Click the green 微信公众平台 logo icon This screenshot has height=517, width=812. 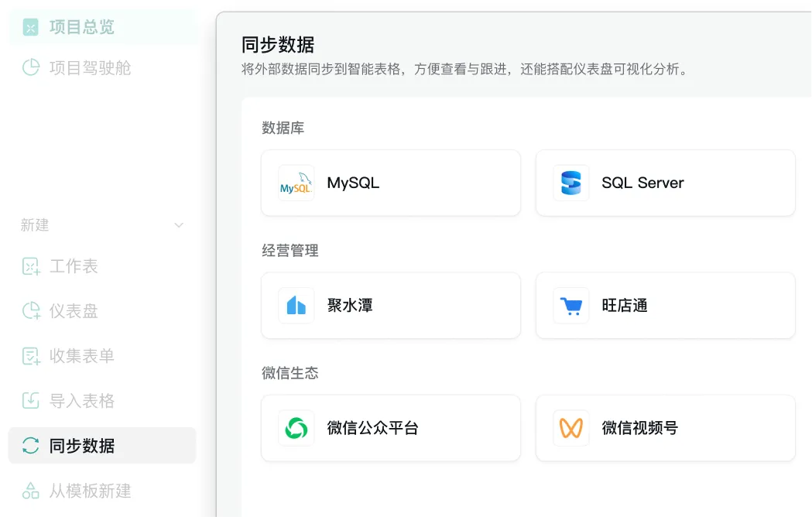[296, 428]
